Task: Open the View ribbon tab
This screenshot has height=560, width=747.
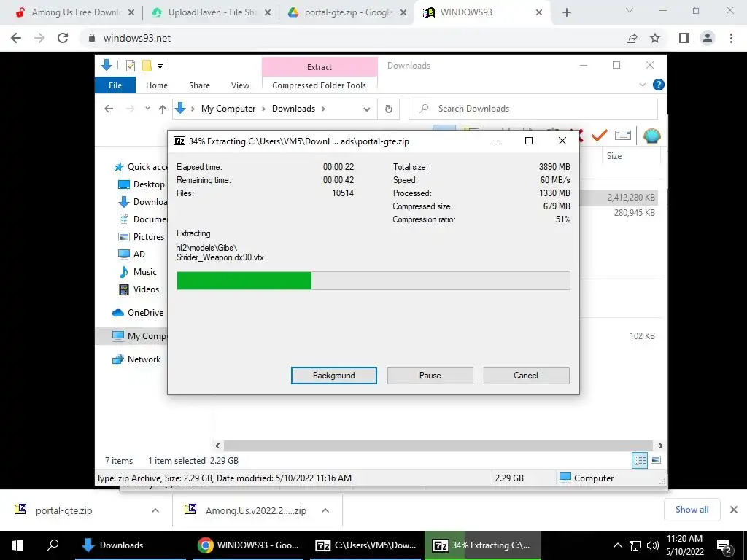Action: (x=240, y=85)
